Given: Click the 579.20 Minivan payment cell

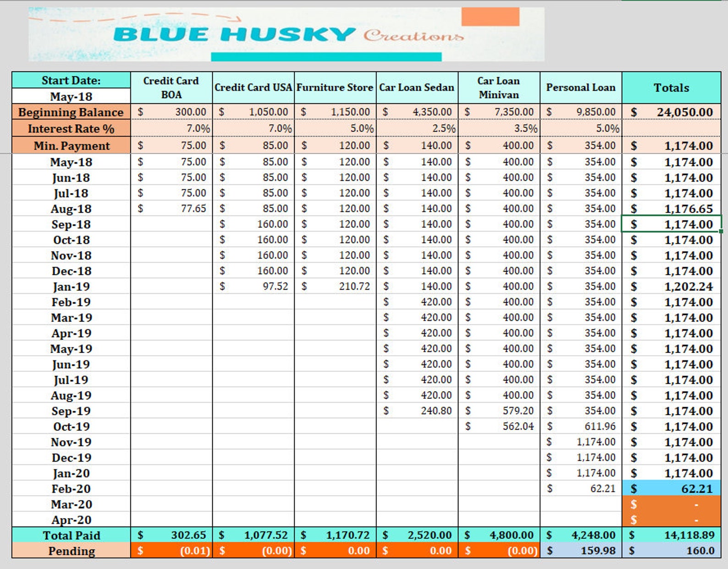Looking at the screenshot, I should 499,411.
